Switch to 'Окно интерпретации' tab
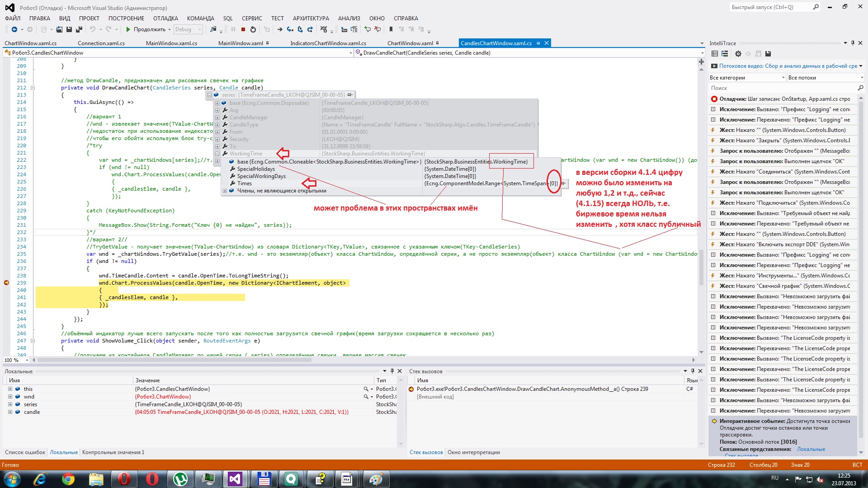The height and width of the screenshot is (488, 868). (473, 452)
